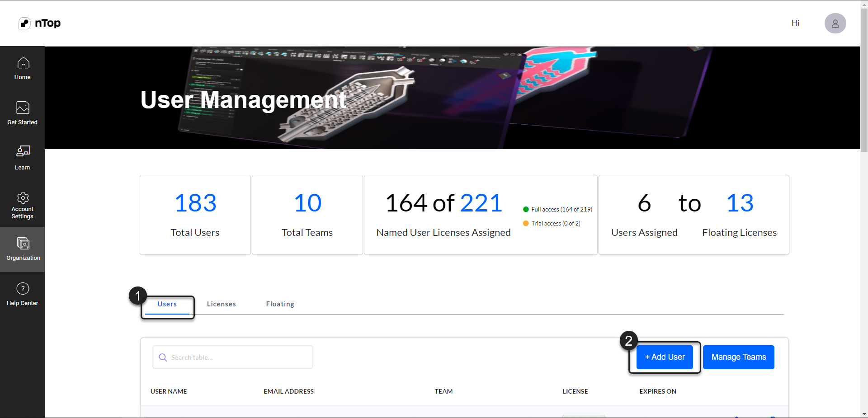Click the Hi greeting text
The image size is (868, 418).
click(x=796, y=23)
